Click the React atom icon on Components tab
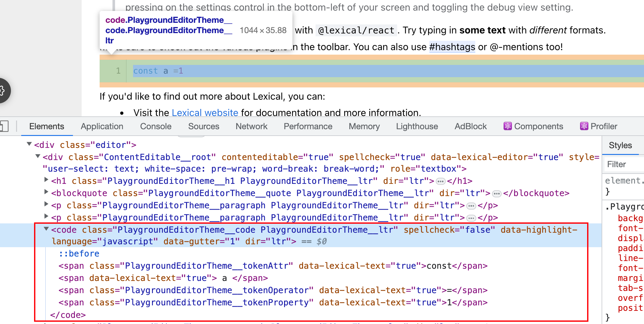Viewport: 644px width, 324px height. (x=508, y=126)
